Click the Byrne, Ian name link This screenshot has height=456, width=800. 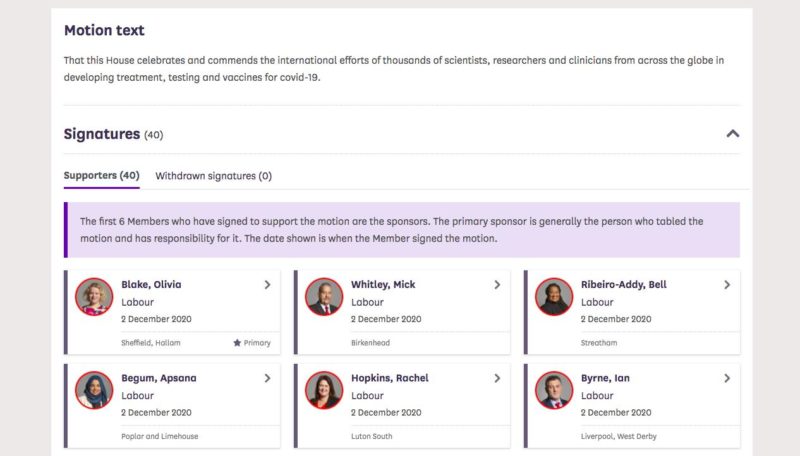[605, 379]
